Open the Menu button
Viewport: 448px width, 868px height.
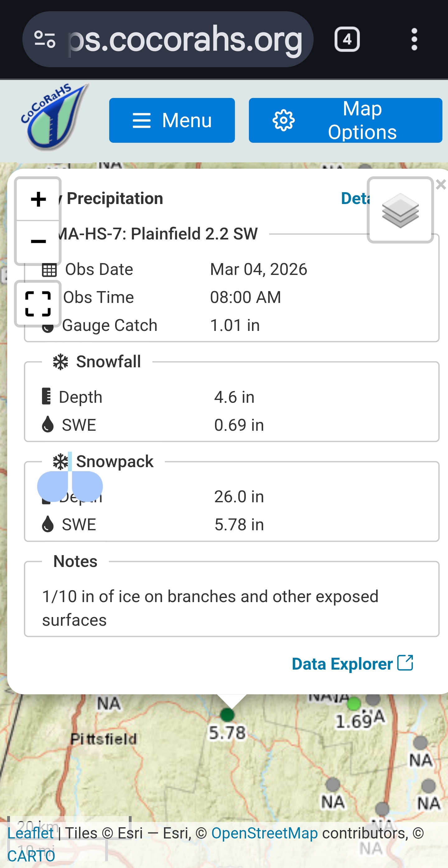pyautogui.click(x=172, y=120)
